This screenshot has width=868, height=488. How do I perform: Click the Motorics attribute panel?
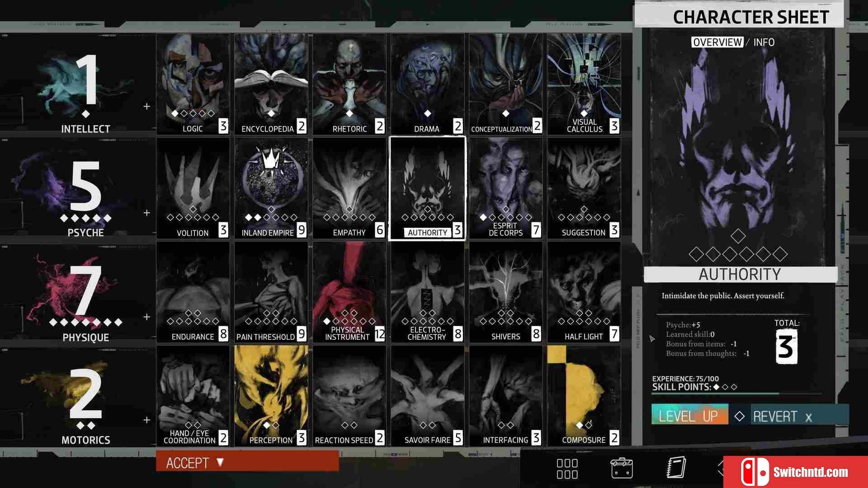(x=78, y=396)
